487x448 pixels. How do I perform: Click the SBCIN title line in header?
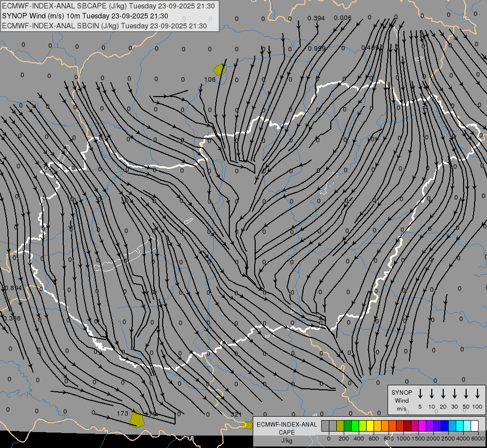[x=104, y=26]
